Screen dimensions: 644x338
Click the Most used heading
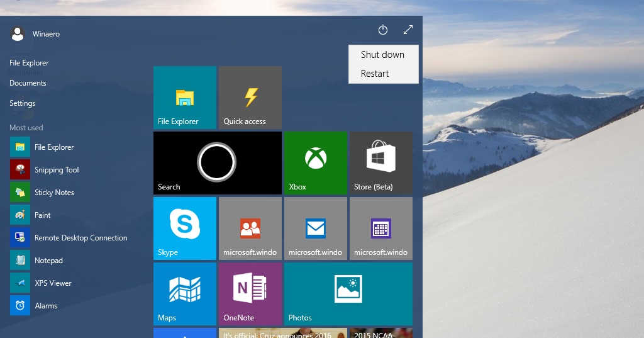26,128
